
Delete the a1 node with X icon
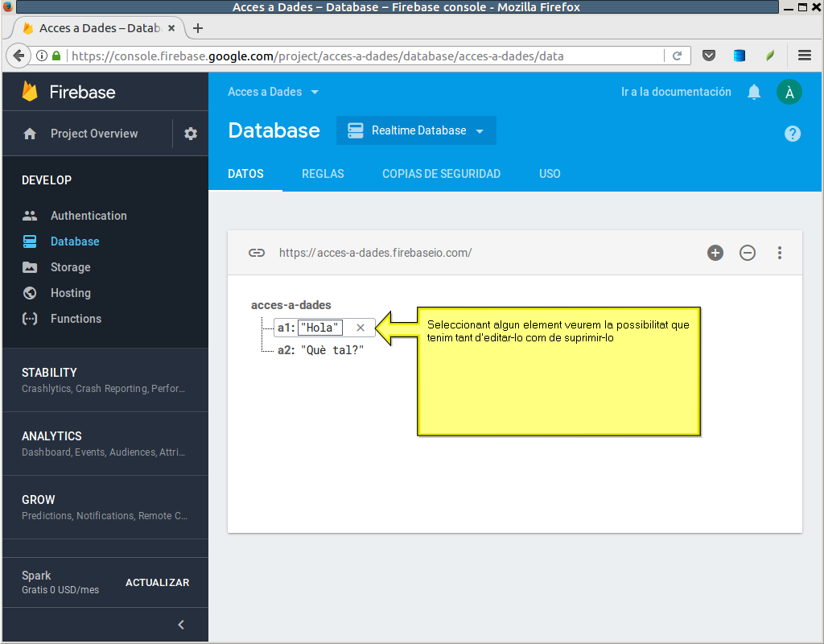pyautogui.click(x=360, y=328)
